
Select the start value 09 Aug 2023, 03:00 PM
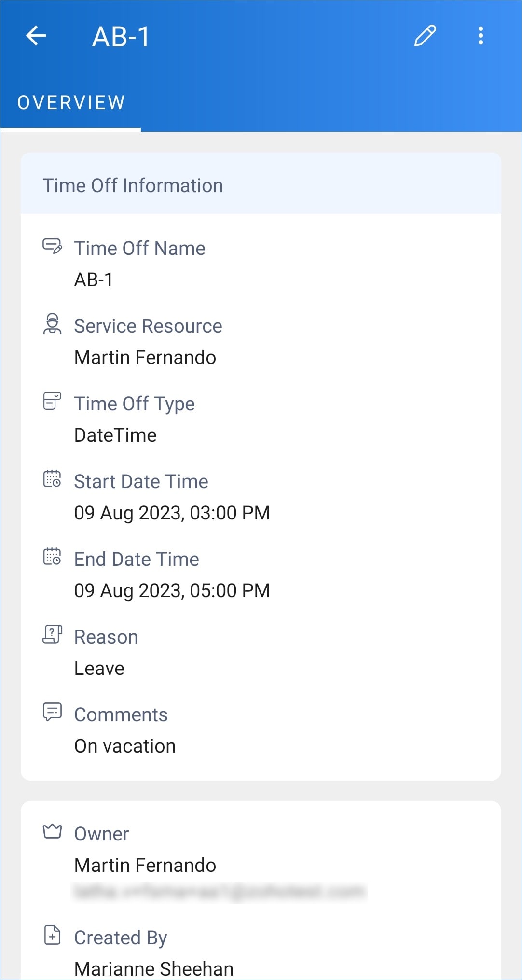pyautogui.click(x=172, y=513)
